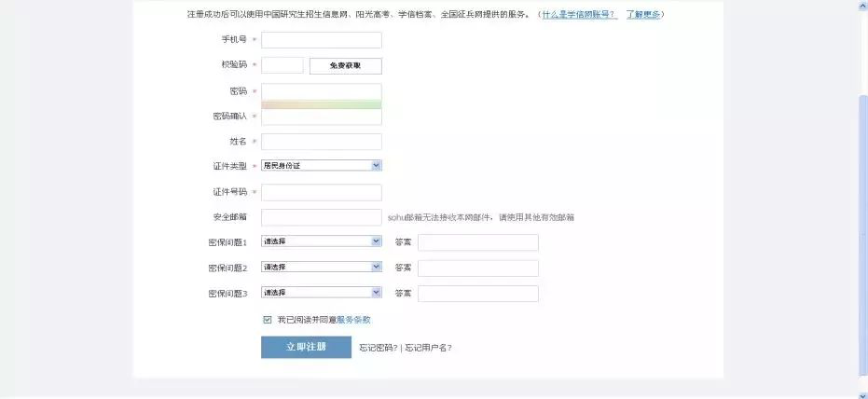The height and width of the screenshot is (399, 868).
Task: Click the 安全邮箱 input field
Action: pos(321,217)
